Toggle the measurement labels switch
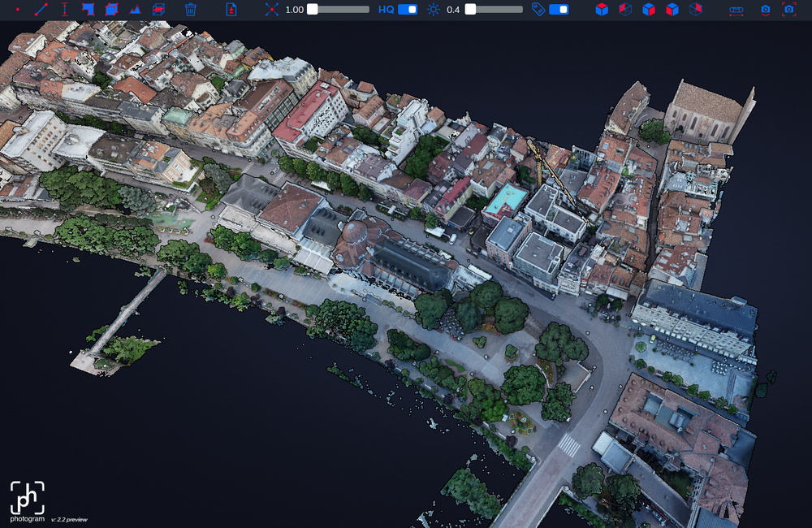The image size is (812, 528). click(559, 9)
